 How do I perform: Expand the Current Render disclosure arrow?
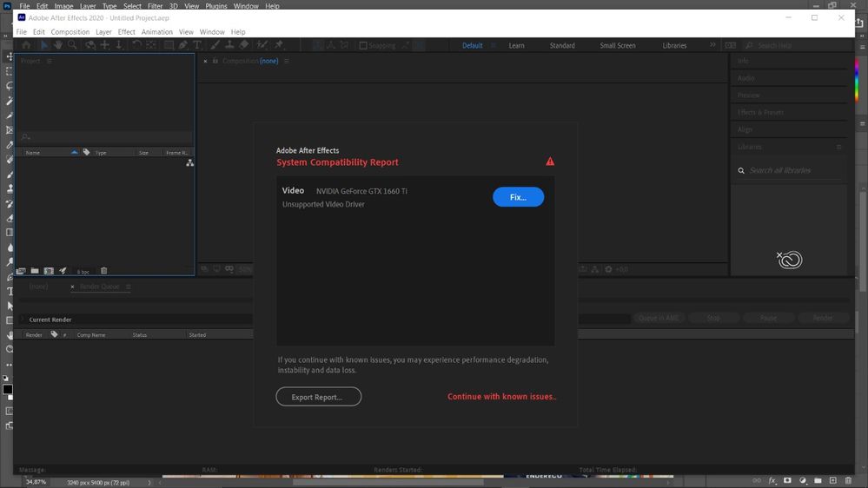(x=23, y=320)
